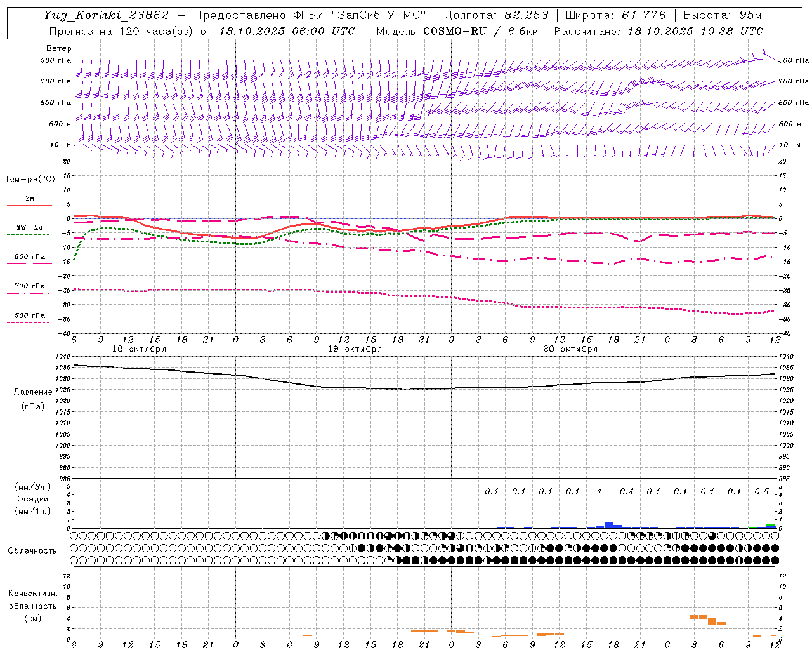812x650 pixels.
Task: Click the Долгота: 82.253 header value
Action: (495, 15)
